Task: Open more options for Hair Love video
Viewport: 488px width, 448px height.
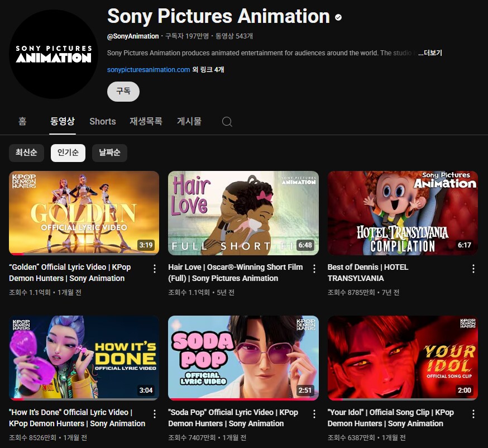Action: coord(314,269)
